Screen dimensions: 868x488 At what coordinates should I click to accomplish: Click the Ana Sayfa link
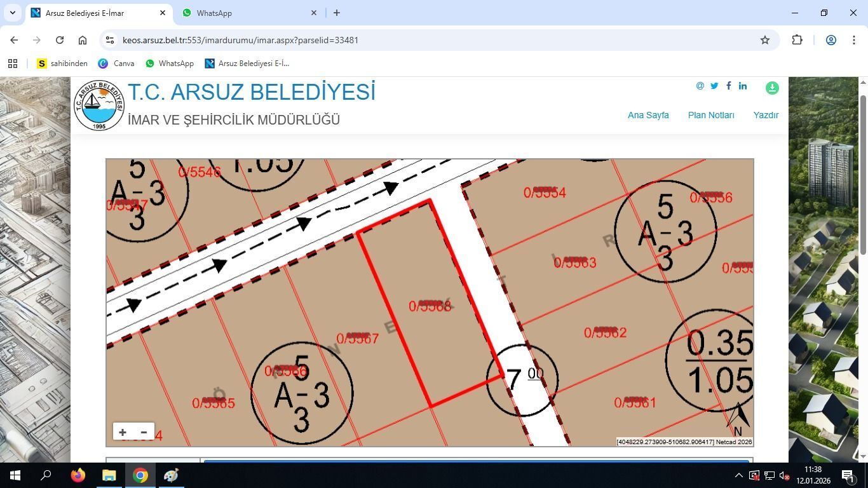point(648,115)
